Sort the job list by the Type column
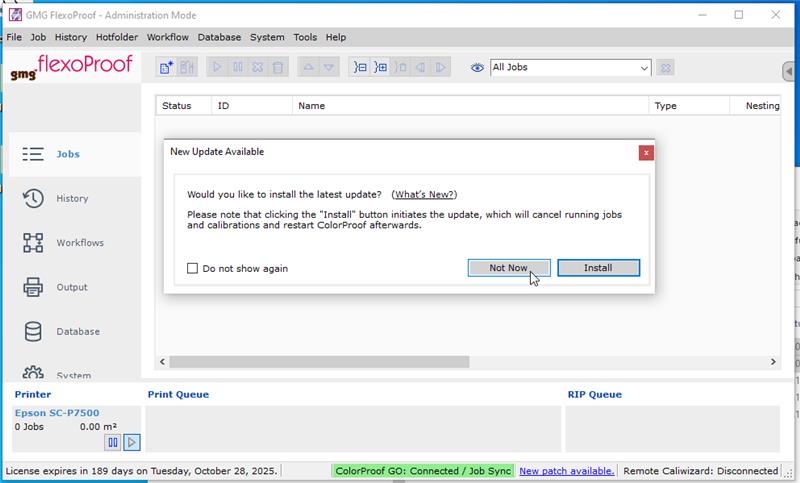The height and width of the screenshot is (483, 800). click(x=689, y=106)
